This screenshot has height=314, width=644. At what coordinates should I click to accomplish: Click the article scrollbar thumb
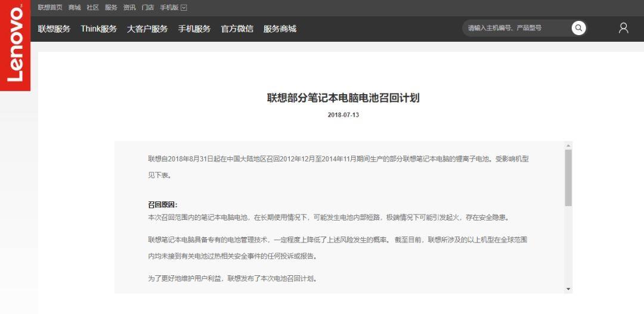[568, 178]
